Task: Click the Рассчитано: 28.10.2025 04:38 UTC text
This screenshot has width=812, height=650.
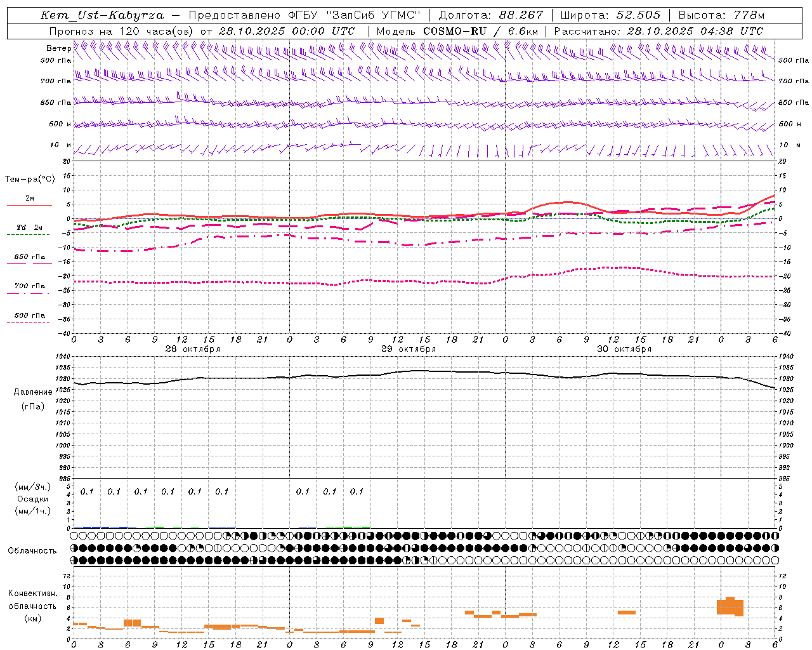Action: point(658,31)
